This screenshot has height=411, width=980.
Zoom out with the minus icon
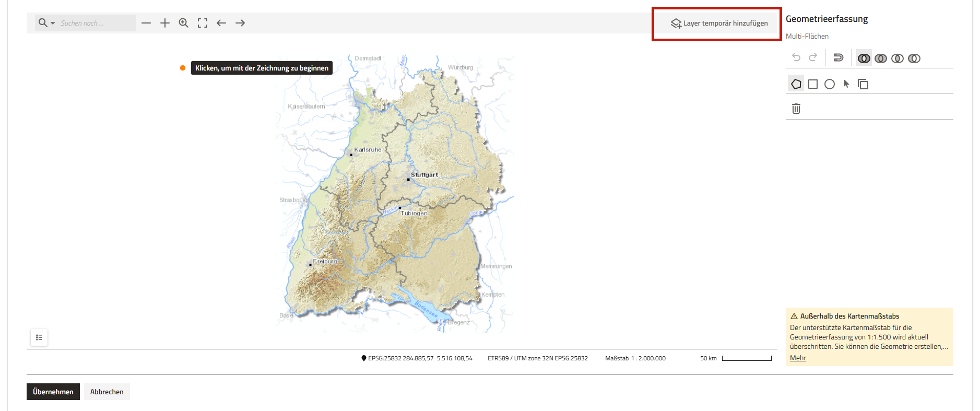[146, 23]
